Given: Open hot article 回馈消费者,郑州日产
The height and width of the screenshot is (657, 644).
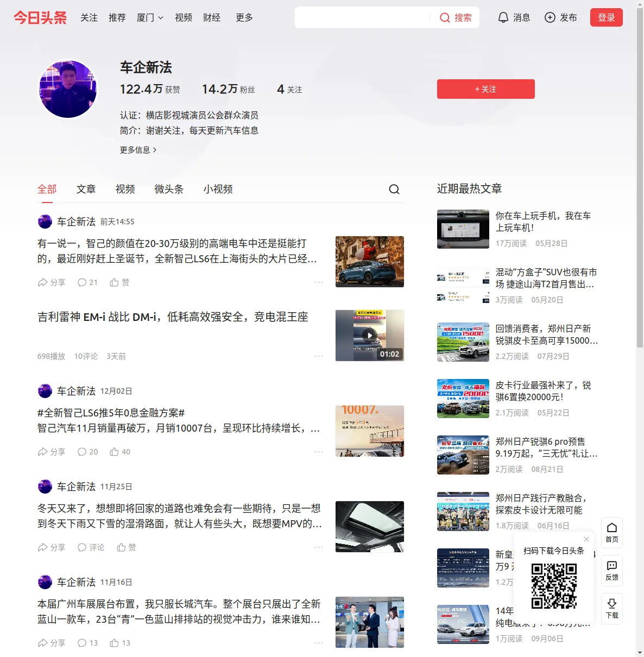Looking at the screenshot, I should pyautogui.click(x=546, y=334).
